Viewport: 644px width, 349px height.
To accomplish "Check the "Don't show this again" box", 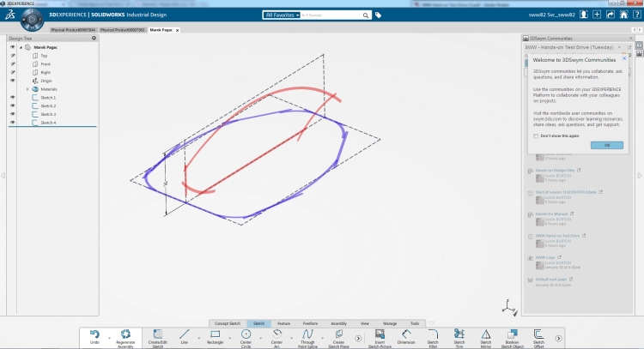I will click(534, 135).
